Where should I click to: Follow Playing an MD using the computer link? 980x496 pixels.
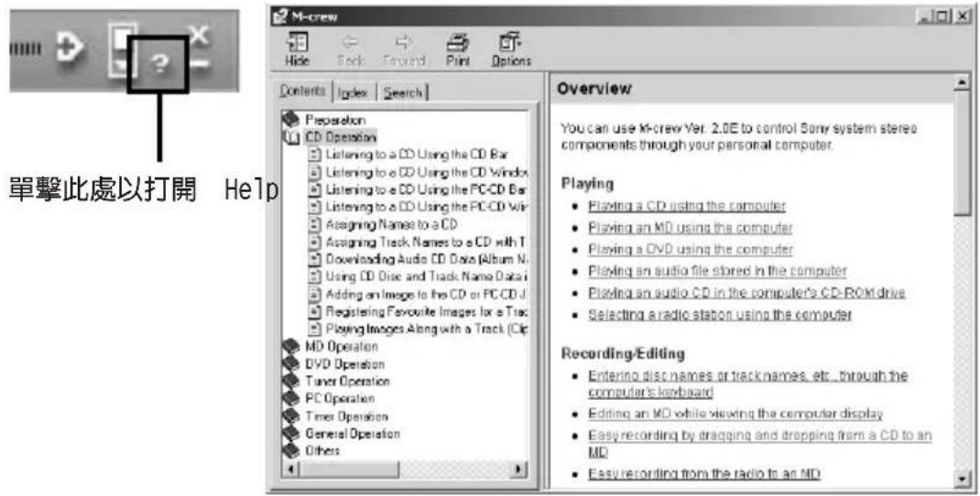(x=690, y=227)
